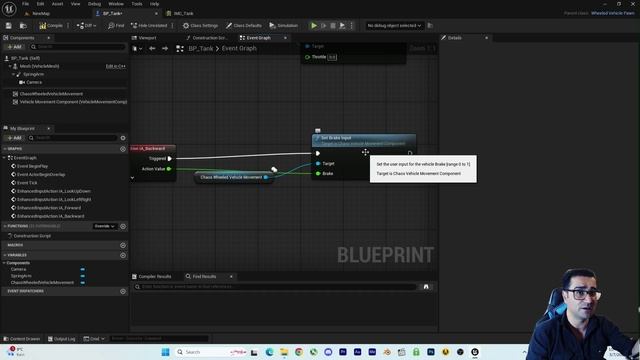Viewport: 640px width, 360px height.
Task: Compile the blueprint
Action: (x=51, y=25)
